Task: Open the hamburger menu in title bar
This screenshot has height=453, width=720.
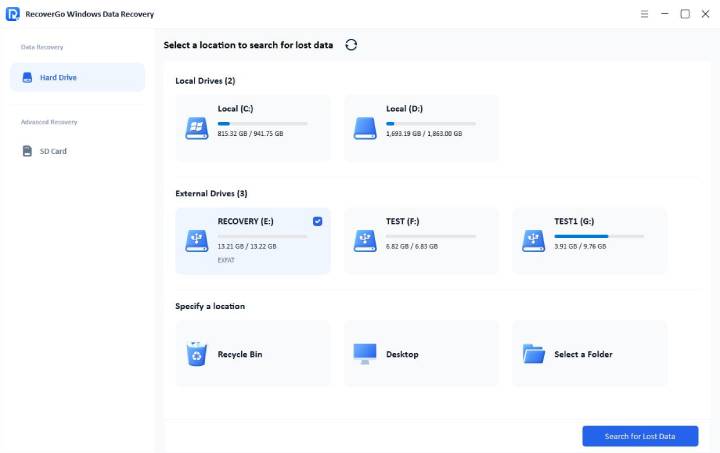Action: 641,14
